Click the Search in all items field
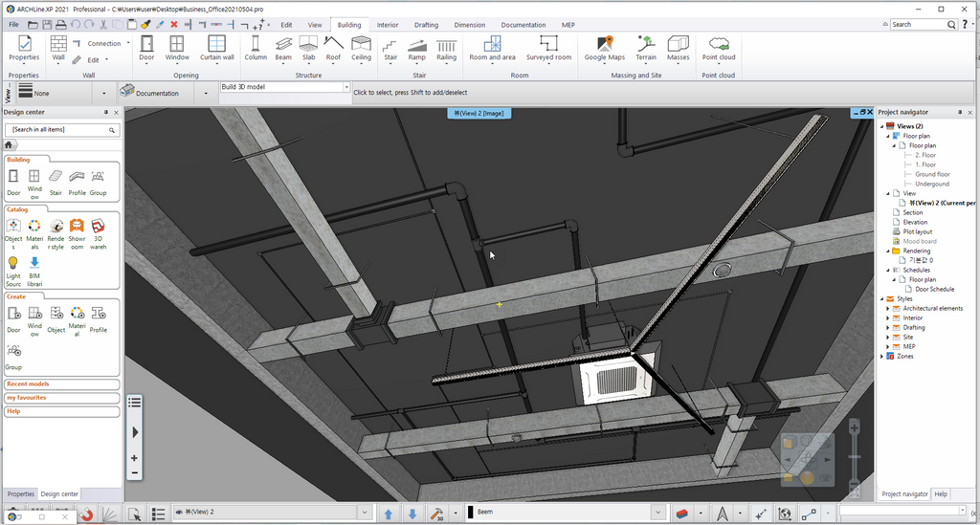Image resolution: width=980 pixels, height=525 pixels. [x=60, y=130]
